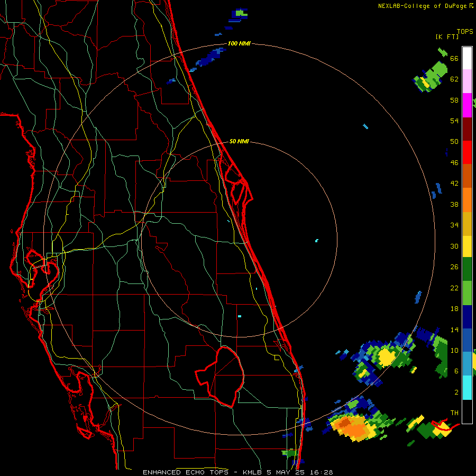This screenshot has height=476, width=476.
Task: Click the 5 MAY 25 16:28 timestamp
Action: 300,472
